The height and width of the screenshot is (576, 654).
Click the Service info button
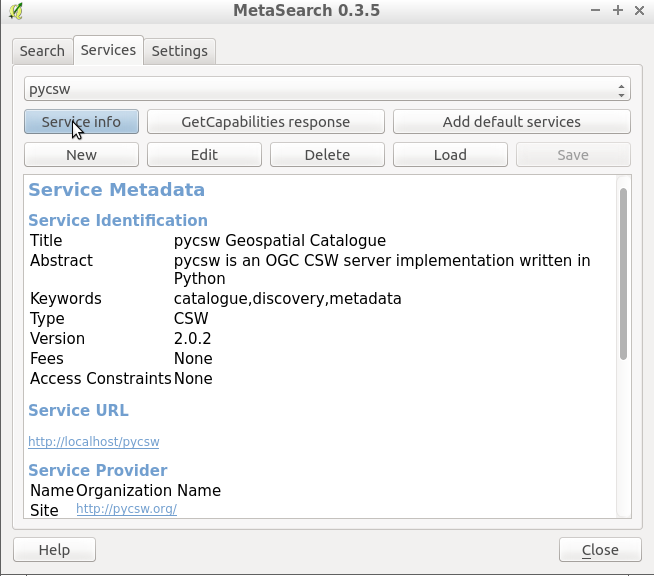point(81,122)
